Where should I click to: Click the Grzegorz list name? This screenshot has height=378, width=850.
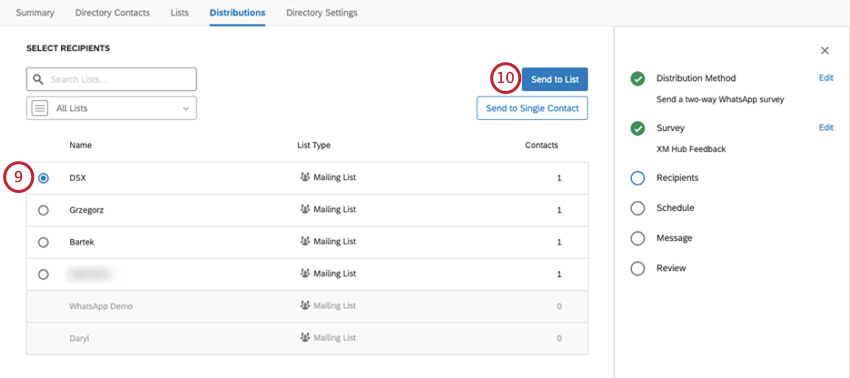(86, 210)
